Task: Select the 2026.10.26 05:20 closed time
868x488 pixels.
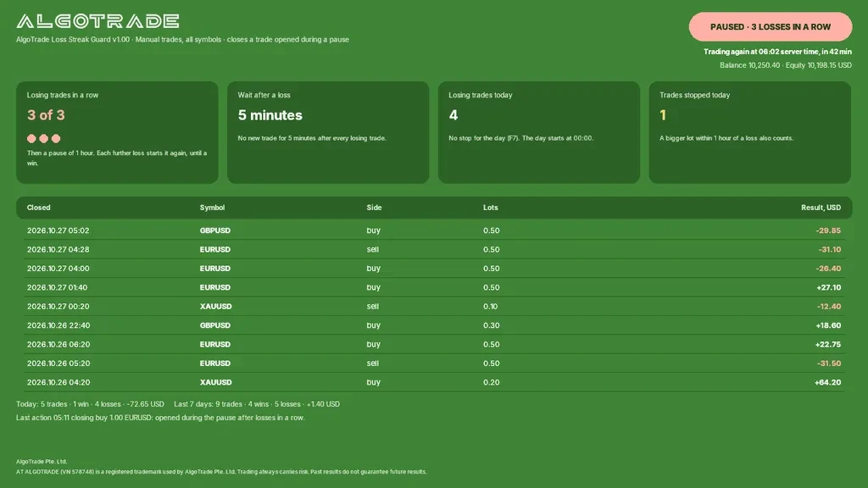Action: (x=58, y=363)
